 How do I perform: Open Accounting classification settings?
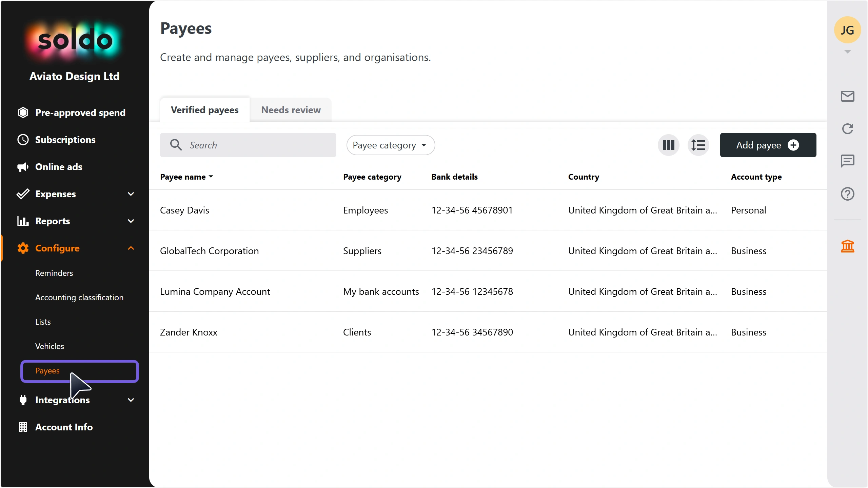pos(79,298)
